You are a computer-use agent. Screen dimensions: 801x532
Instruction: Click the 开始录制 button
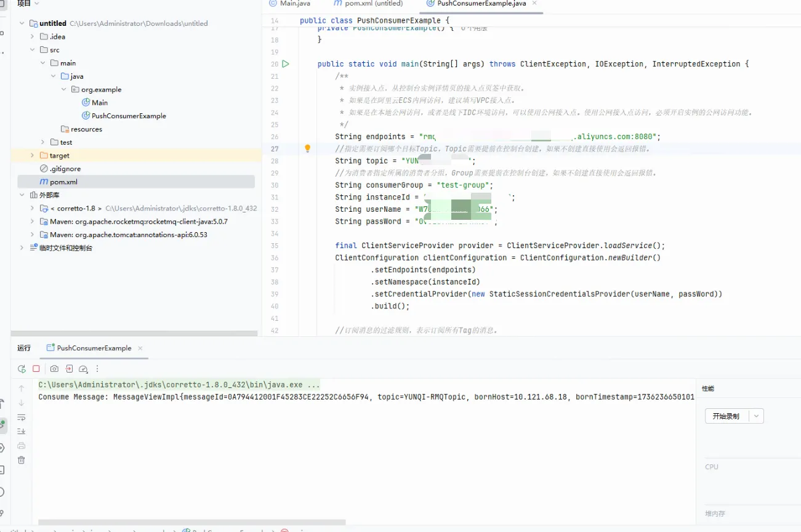(x=727, y=416)
